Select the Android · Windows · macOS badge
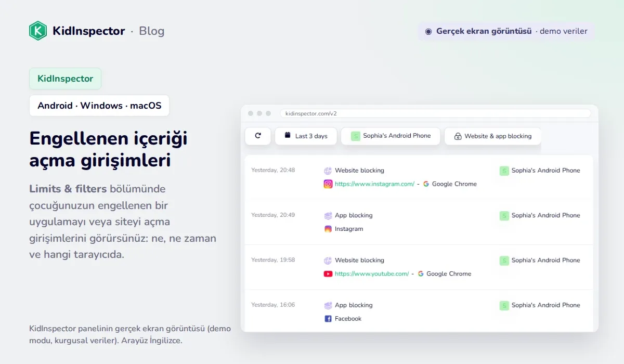Viewport: 624px width, 364px height. point(99,106)
